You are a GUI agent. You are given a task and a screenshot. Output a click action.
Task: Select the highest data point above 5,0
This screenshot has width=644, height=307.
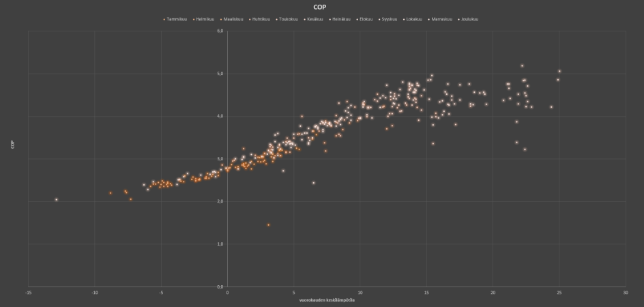click(522, 65)
